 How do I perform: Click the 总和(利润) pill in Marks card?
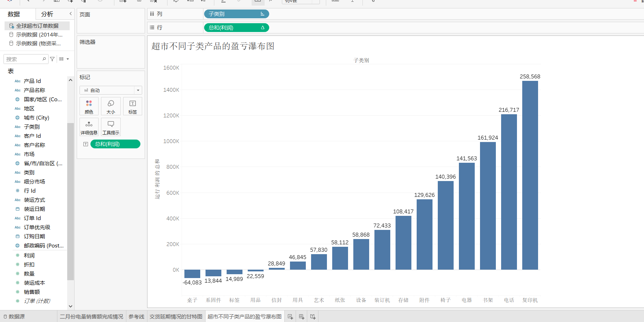115,144
